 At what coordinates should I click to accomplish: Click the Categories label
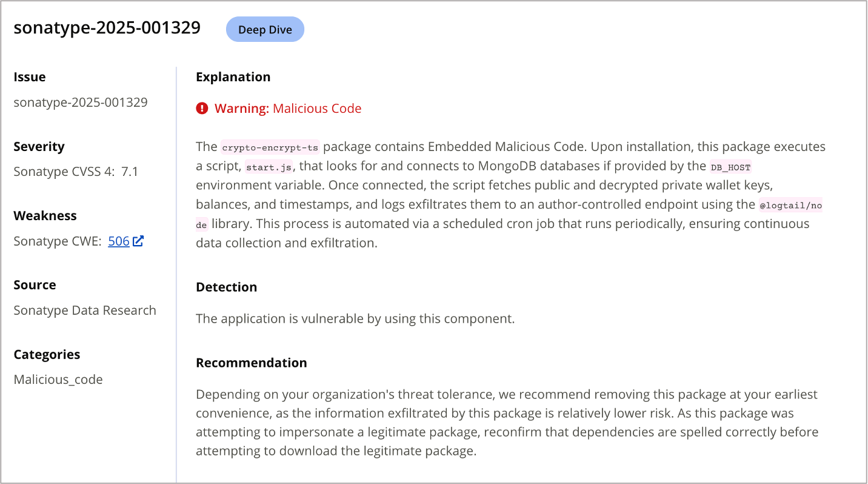pyautogui.click(x=47, y=354)
